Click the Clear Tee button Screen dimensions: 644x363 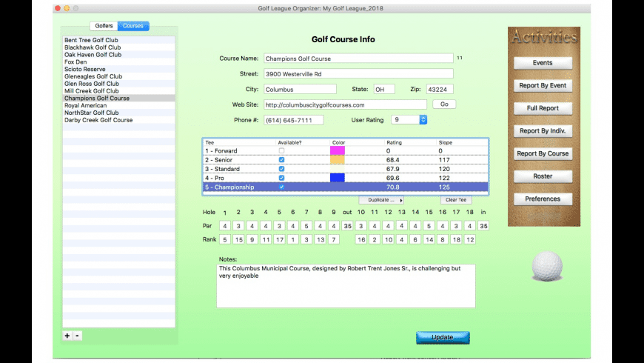click(x=456, y=200)
